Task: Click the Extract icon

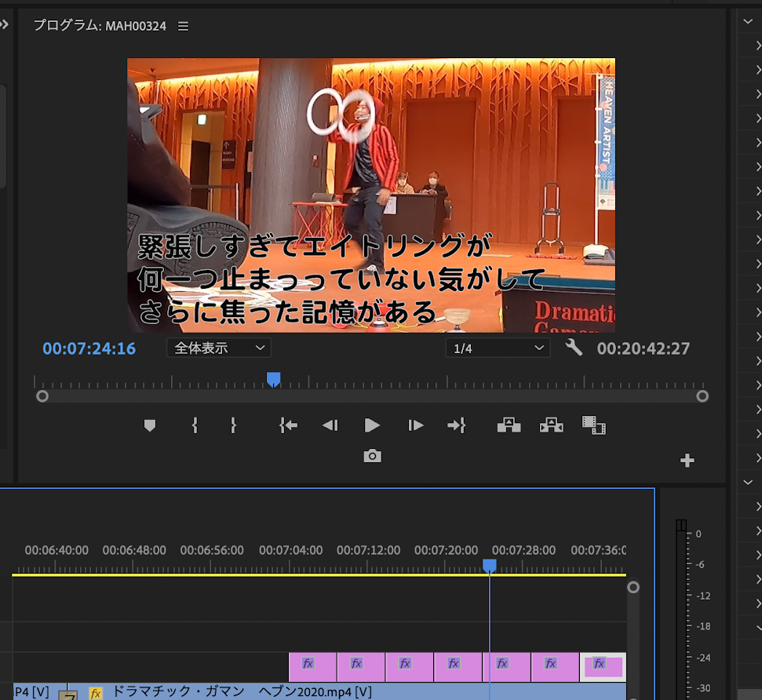Action: pyautogui.click(x=552, y=425)
